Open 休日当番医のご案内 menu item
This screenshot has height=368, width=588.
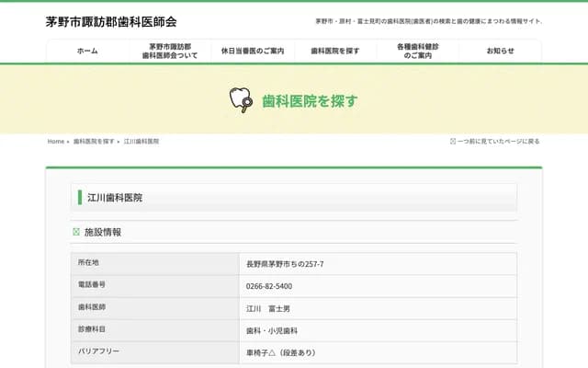click(253, 51)
